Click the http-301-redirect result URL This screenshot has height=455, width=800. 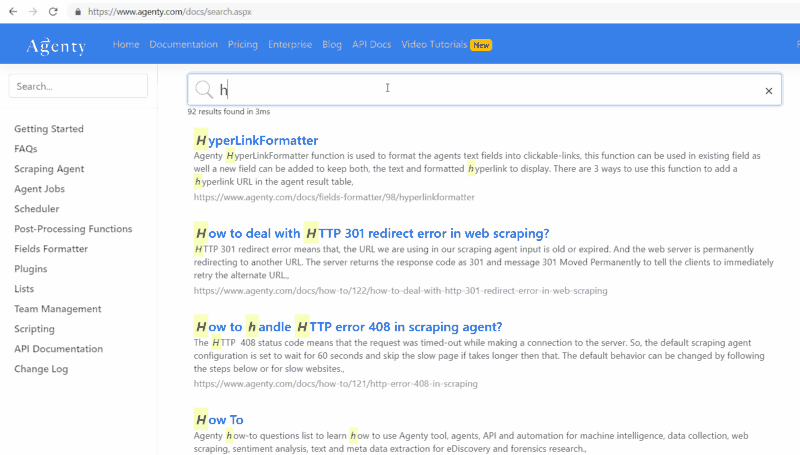pos(401,291)
